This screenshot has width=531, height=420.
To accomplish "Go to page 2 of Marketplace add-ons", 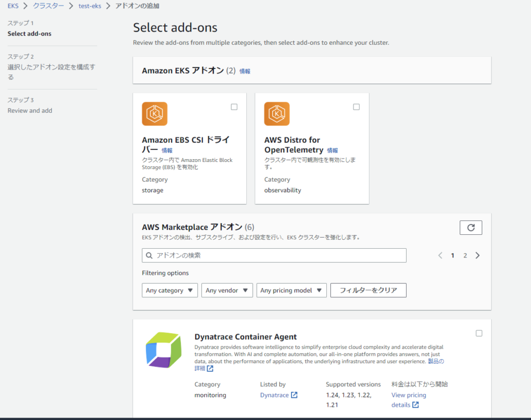I will point(465,255).
